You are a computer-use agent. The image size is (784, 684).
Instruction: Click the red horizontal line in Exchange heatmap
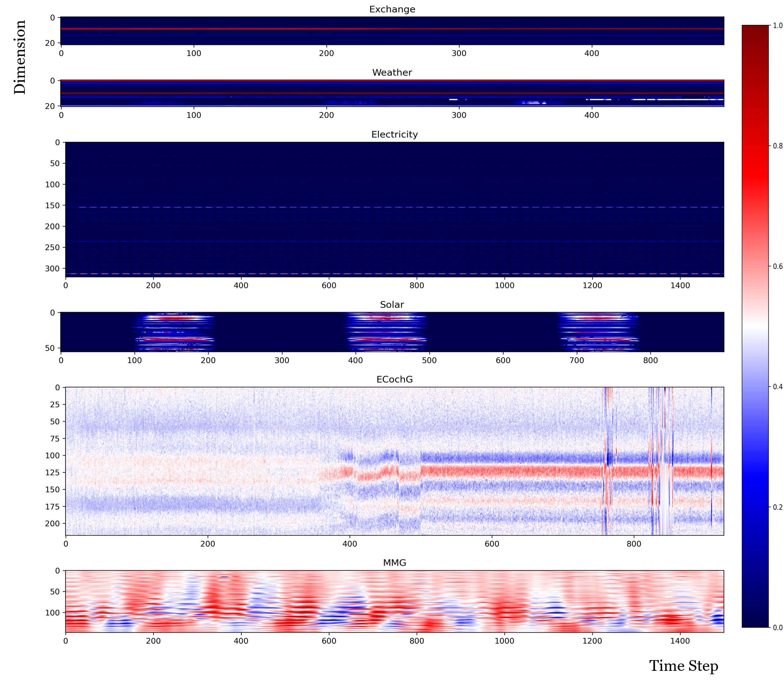pyautogui.click(x=392, y=28)
